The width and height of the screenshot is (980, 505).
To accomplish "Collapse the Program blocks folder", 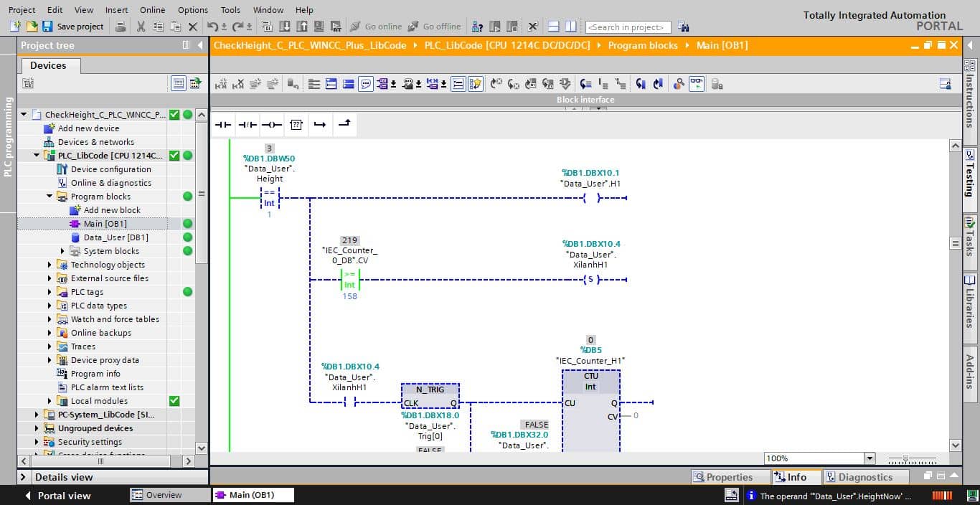I will coord(50,196).
